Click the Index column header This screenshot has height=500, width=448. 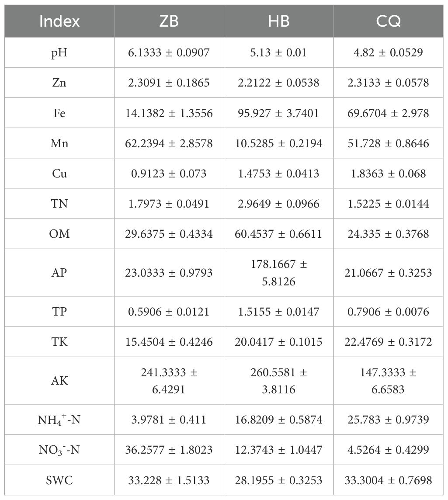[59, 21]
